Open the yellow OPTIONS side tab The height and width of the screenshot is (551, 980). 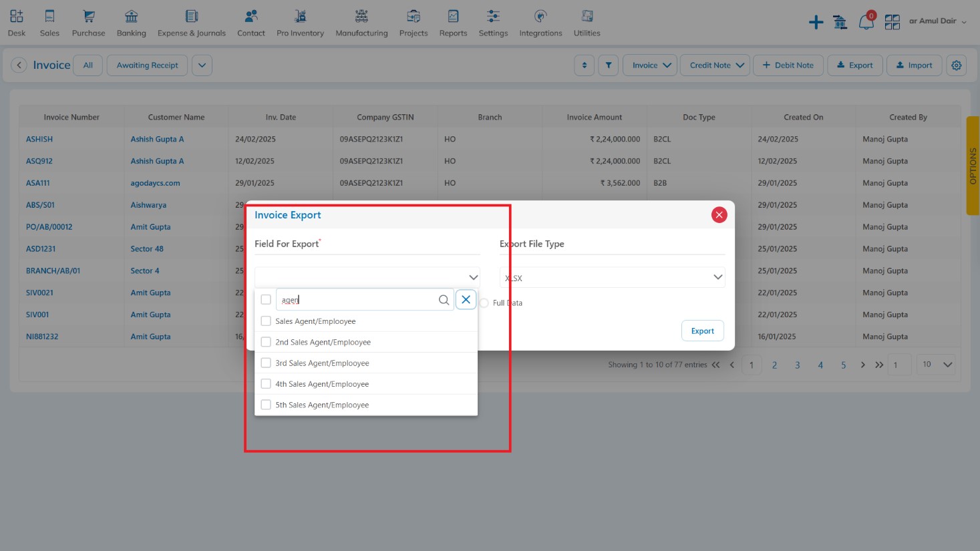tap(973, 166)
